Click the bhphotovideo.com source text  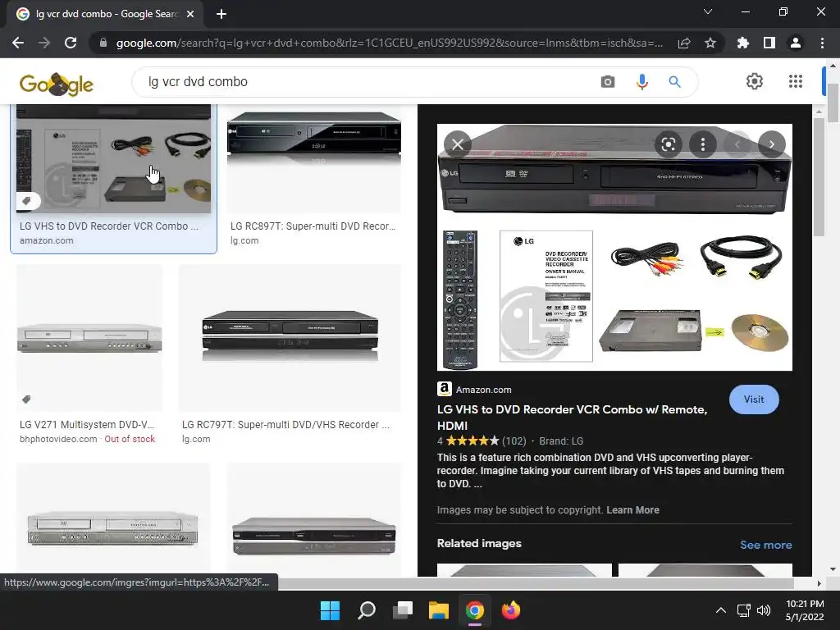coord(58,439)
